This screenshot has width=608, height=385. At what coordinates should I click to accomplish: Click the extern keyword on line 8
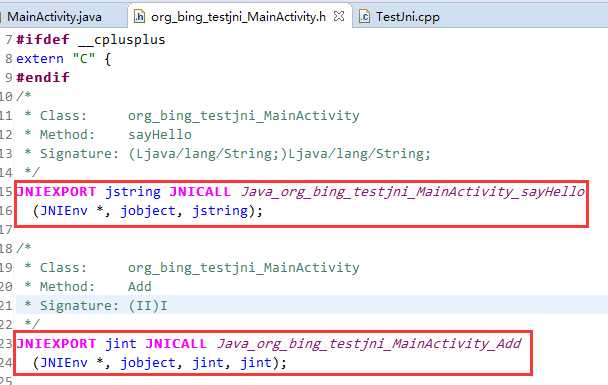click(x=40, y=59)
